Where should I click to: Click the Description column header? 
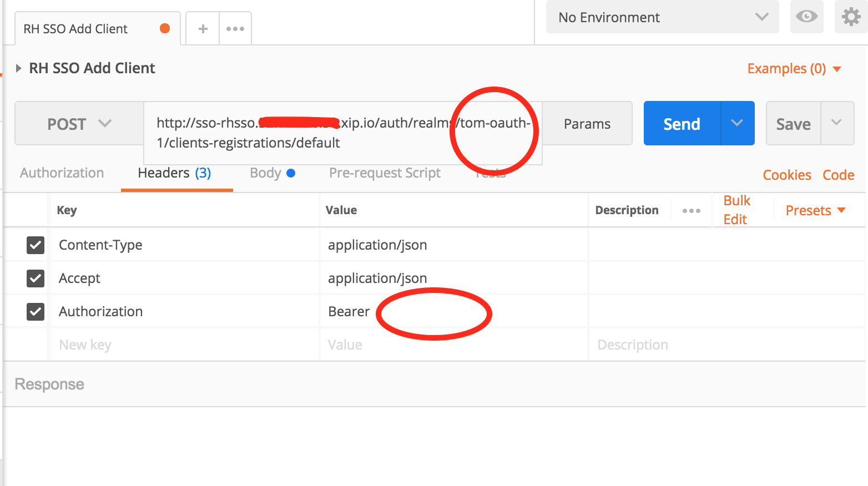pyautogui.click(x=627, y=210)
